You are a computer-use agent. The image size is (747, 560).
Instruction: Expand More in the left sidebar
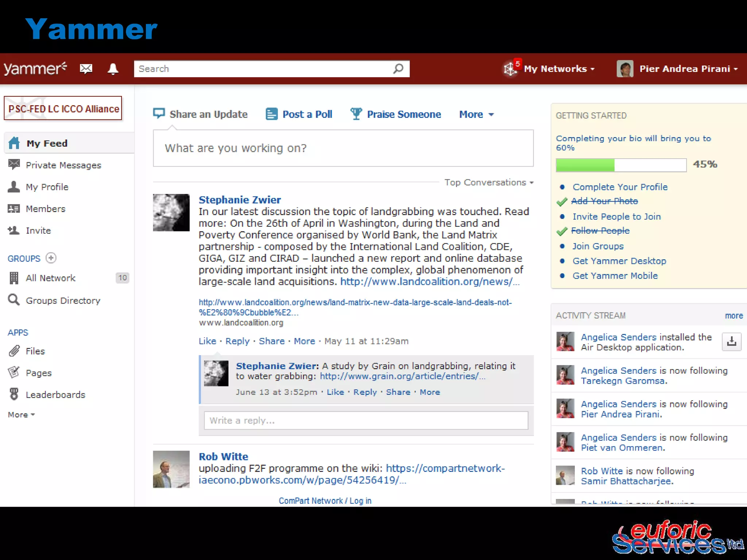(x=21, y=415)
